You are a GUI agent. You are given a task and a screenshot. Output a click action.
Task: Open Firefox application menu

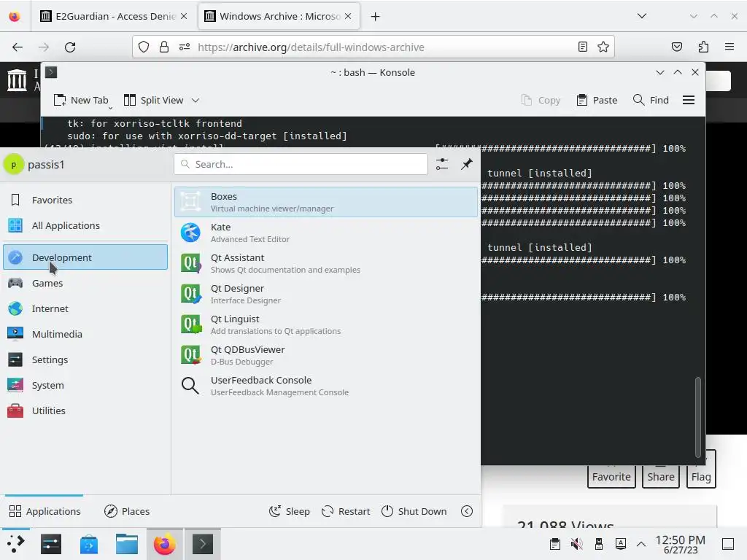729,47
